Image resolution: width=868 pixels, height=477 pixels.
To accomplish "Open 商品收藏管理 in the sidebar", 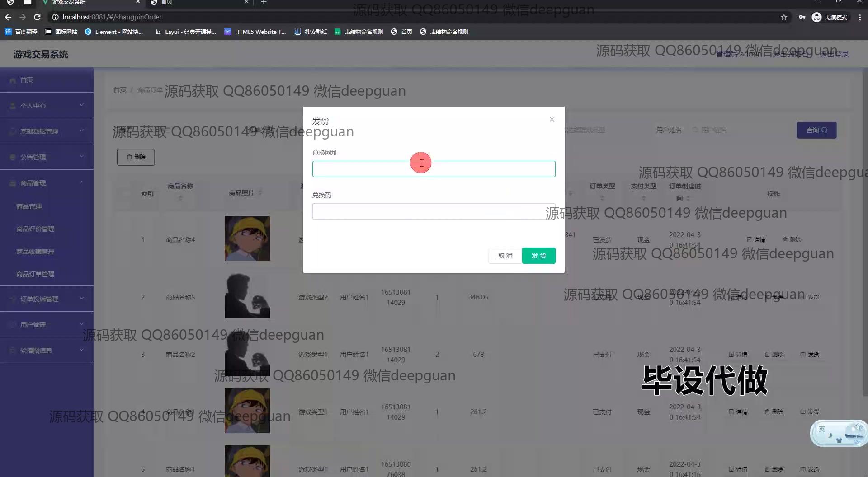I will [x=47, y=252].
